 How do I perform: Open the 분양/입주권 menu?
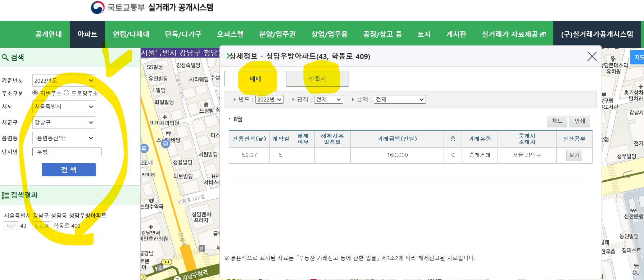point(277,34)
